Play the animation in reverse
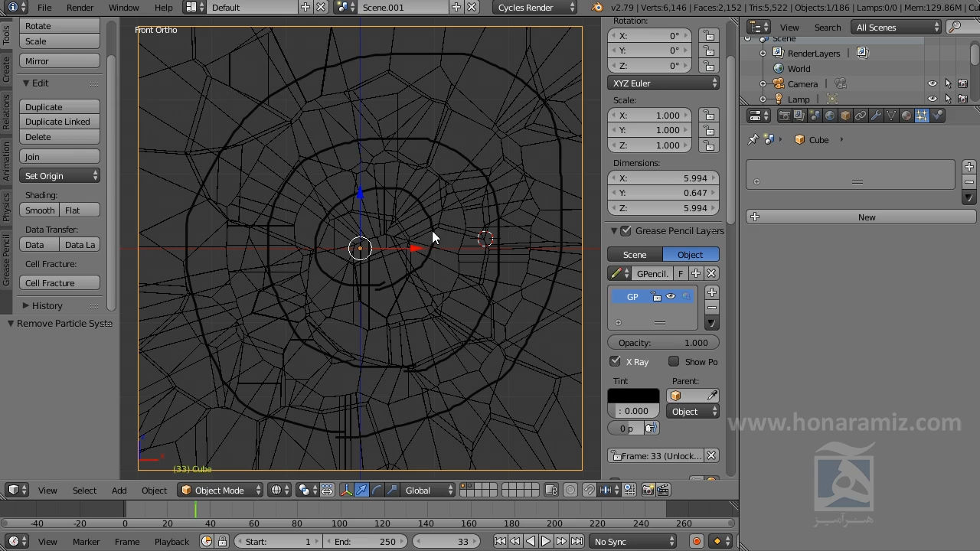 (531, 541)
